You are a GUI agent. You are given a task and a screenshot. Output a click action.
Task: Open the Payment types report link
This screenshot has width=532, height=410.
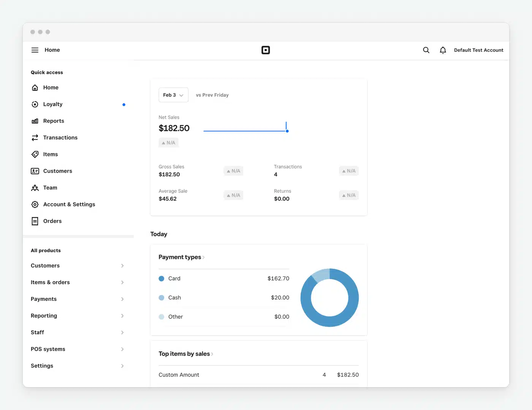pos(181,257)
